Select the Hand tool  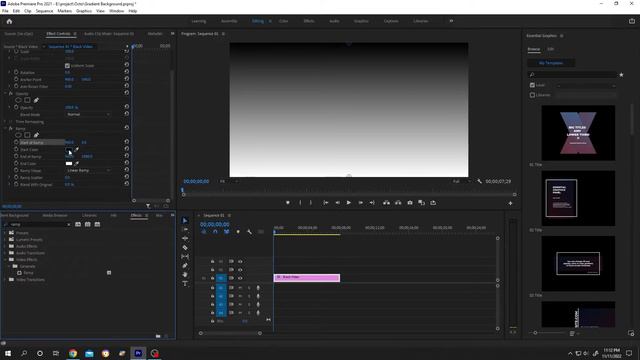pyautogui.click(x=185, y=275)
